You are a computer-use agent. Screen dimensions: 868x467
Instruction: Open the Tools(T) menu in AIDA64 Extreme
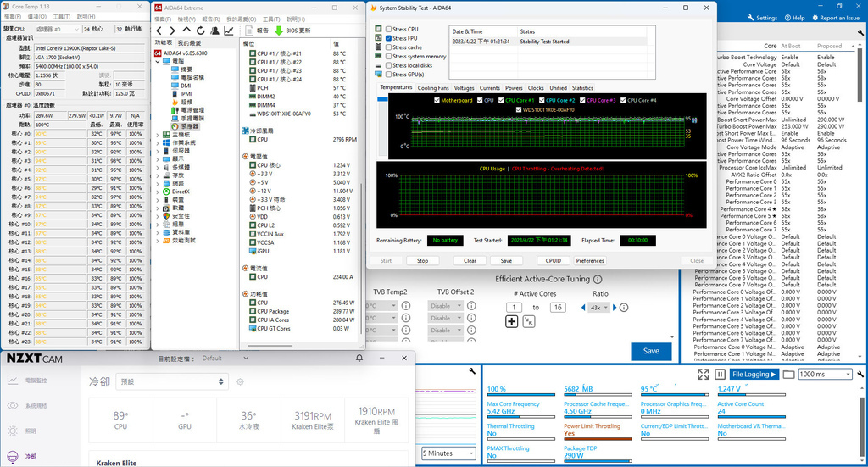(271, 19)
